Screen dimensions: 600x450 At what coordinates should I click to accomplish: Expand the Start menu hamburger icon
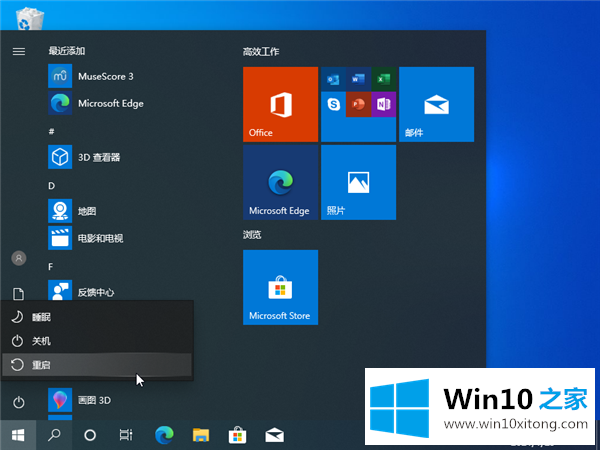(x=19, y=51)
